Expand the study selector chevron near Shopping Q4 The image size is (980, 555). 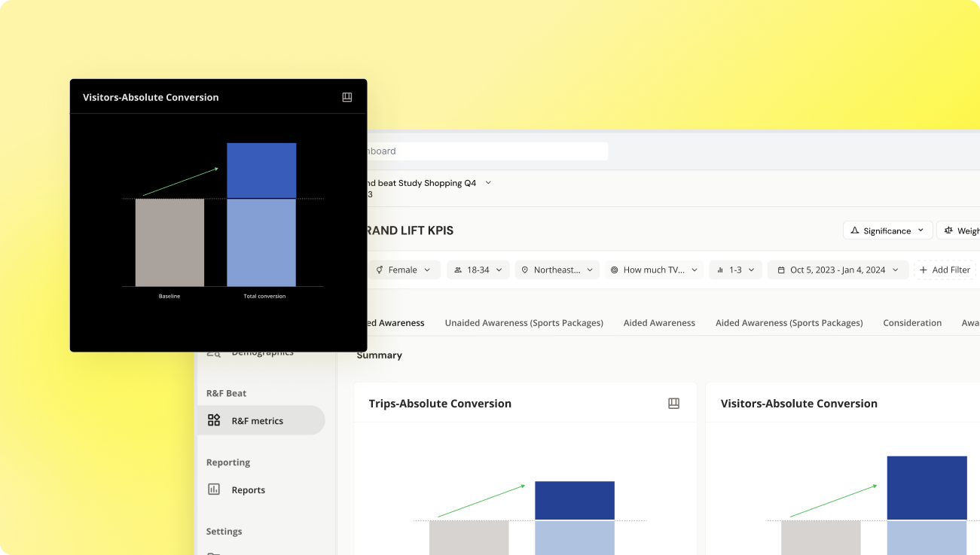[488, 183]
